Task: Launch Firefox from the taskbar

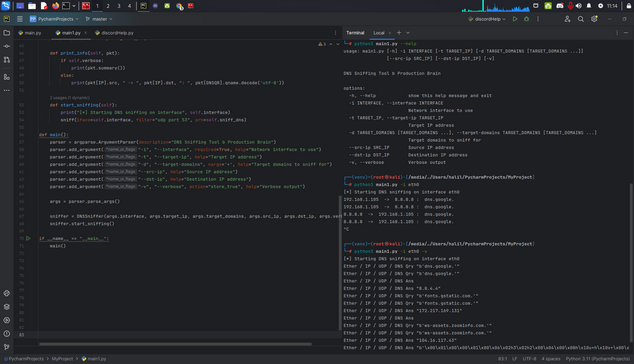Action: pyautogui.click(x=55, y=6)
